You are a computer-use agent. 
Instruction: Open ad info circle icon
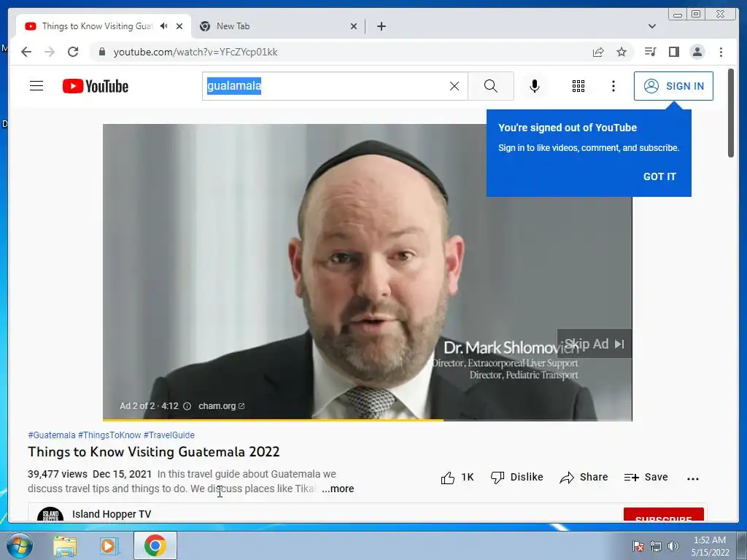pyautogui.click(x=187, y=406)
